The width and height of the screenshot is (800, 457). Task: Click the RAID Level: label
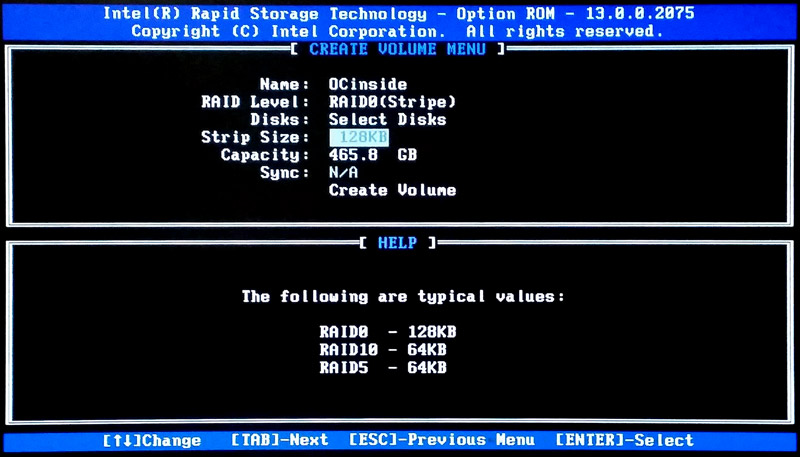[255, 102]
